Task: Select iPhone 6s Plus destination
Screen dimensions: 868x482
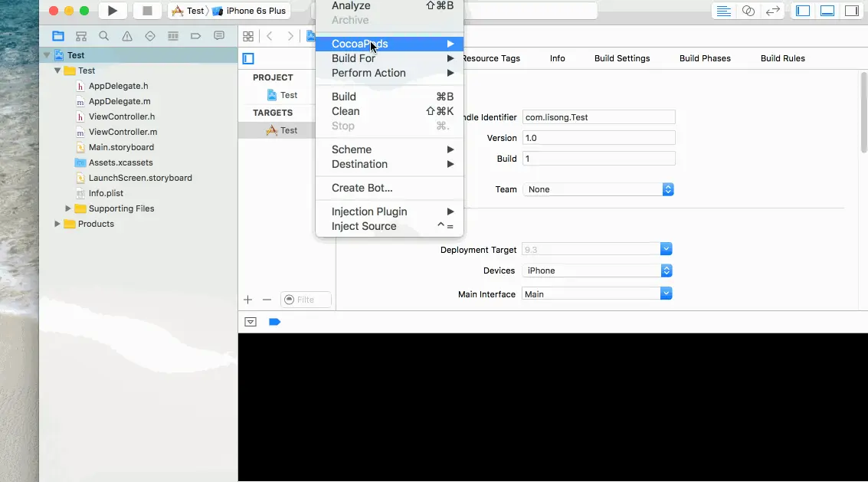Action: coord(250,11)
